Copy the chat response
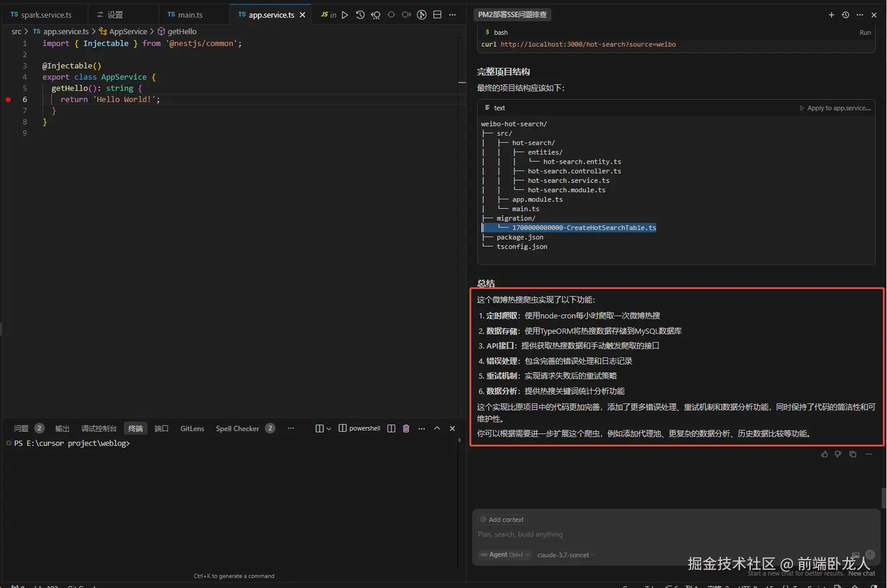 tap(853, 454)
